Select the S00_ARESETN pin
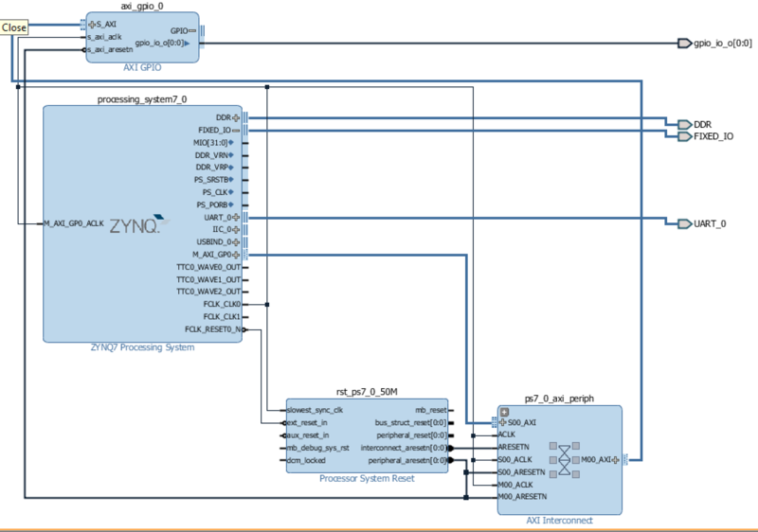The image size is (758, 532). pos(522,472)
